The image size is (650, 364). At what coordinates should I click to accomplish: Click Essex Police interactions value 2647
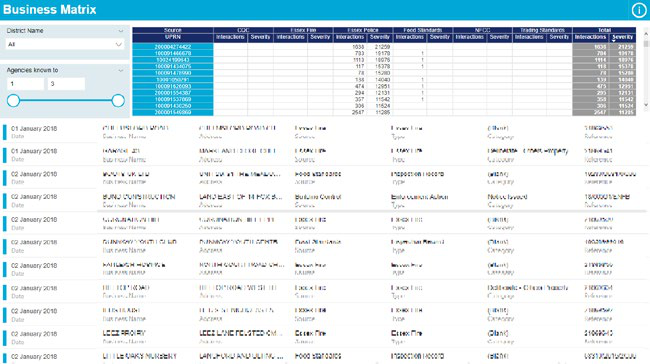pos(358,112)
